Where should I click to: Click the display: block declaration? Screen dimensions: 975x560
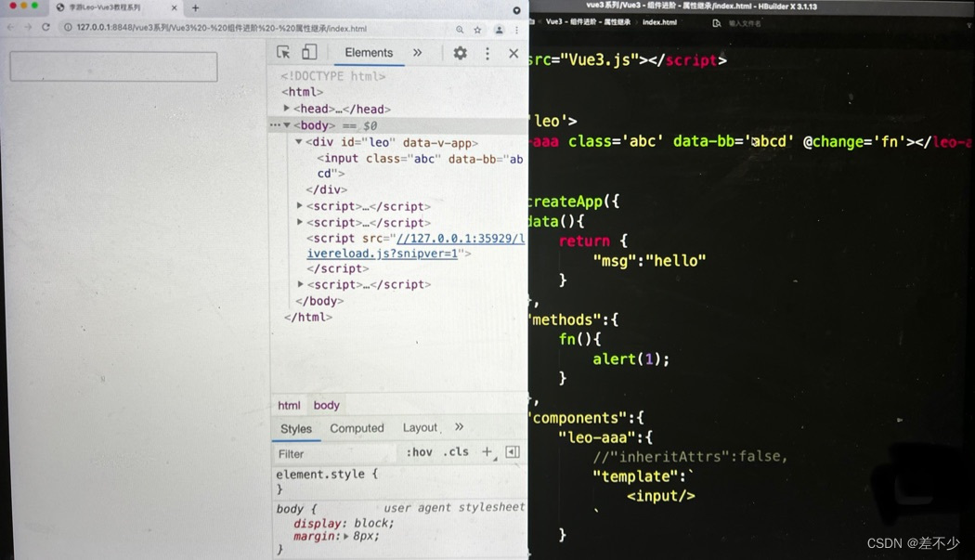coord(344,523)
